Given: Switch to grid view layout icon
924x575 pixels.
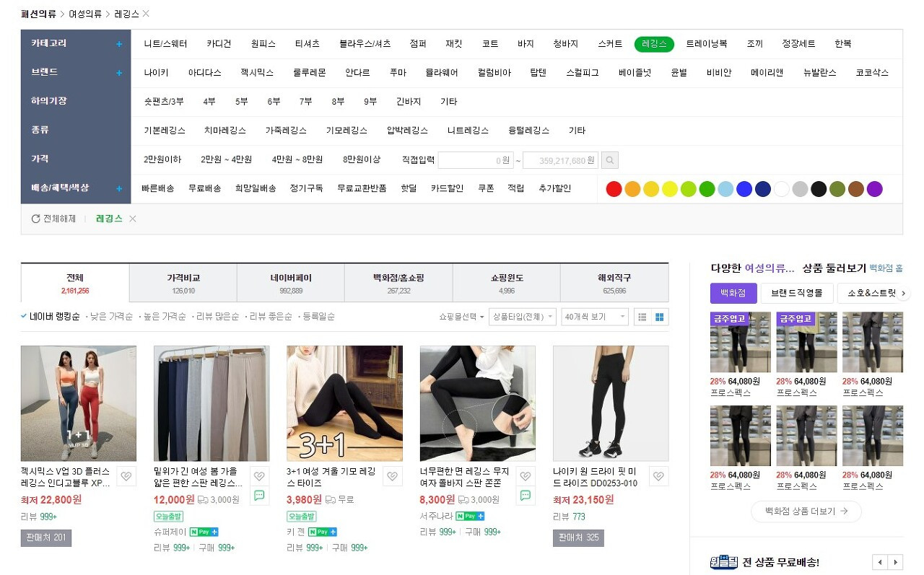Looking at the screenshot, I should [659, 317].
